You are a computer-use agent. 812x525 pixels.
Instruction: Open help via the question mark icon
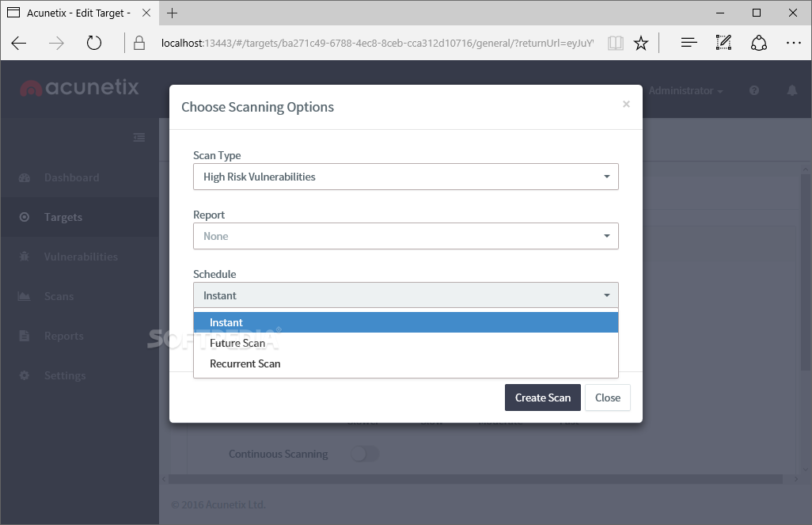click(754, 91)
